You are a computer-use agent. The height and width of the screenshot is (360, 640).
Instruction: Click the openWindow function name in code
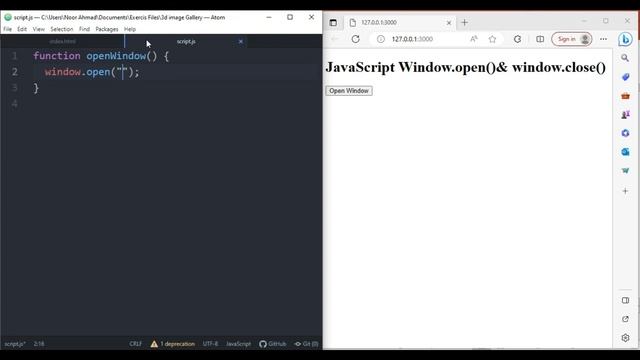[x=116, y=56]
